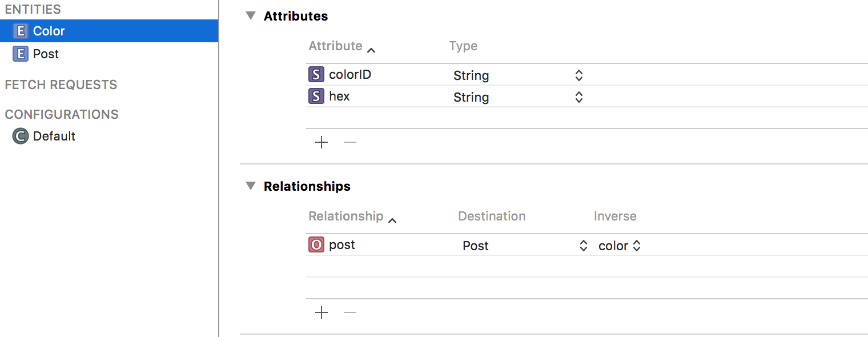Open the Type dropdown for hex

[x=578, y=96]
